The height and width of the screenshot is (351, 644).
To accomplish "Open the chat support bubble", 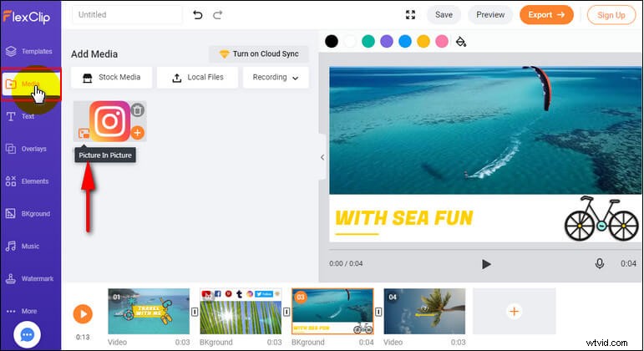I will 27,335.
